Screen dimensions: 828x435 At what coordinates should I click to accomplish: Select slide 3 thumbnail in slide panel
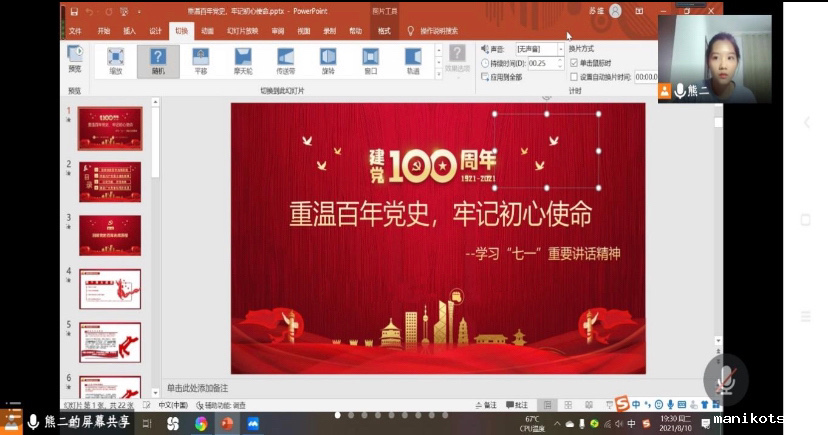click(110, 235)
